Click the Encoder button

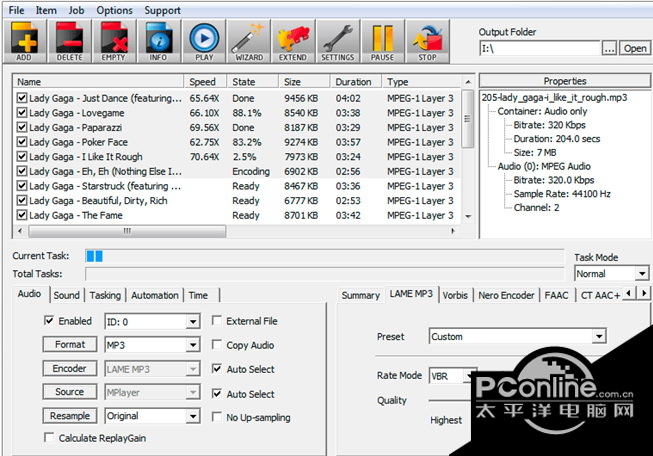click(70, 369)
